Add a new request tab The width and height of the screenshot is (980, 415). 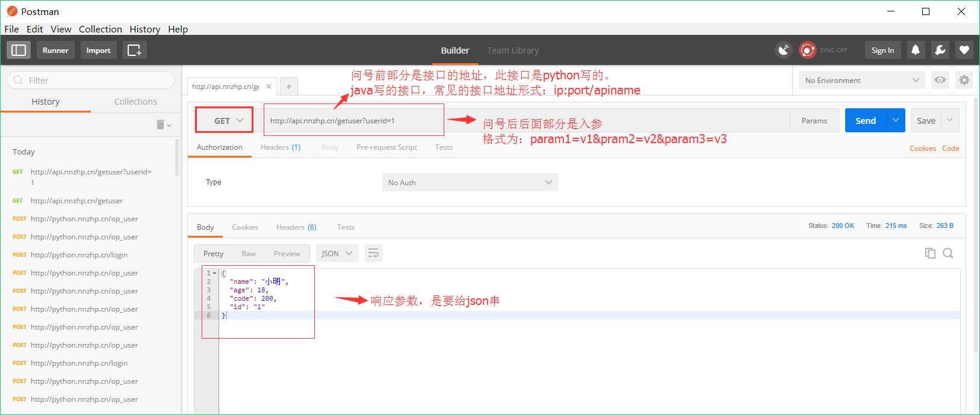pyautogui.click(x=289, y=87)
